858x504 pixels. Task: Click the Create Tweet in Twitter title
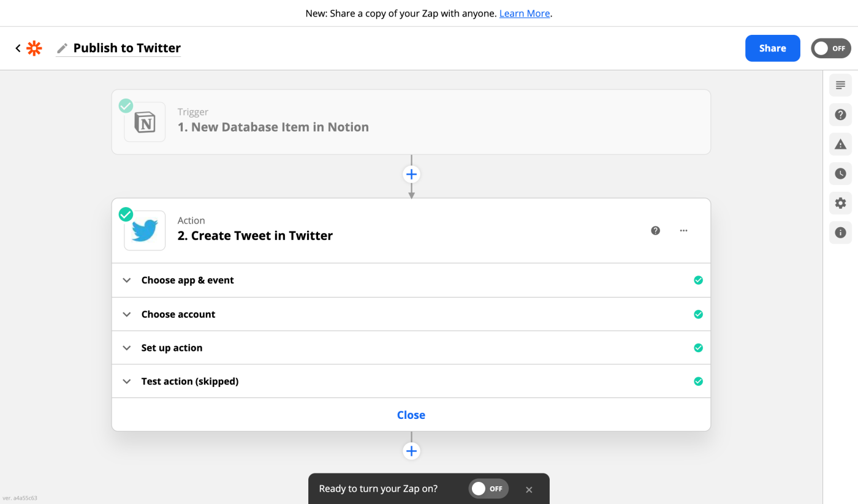[255, 236]
